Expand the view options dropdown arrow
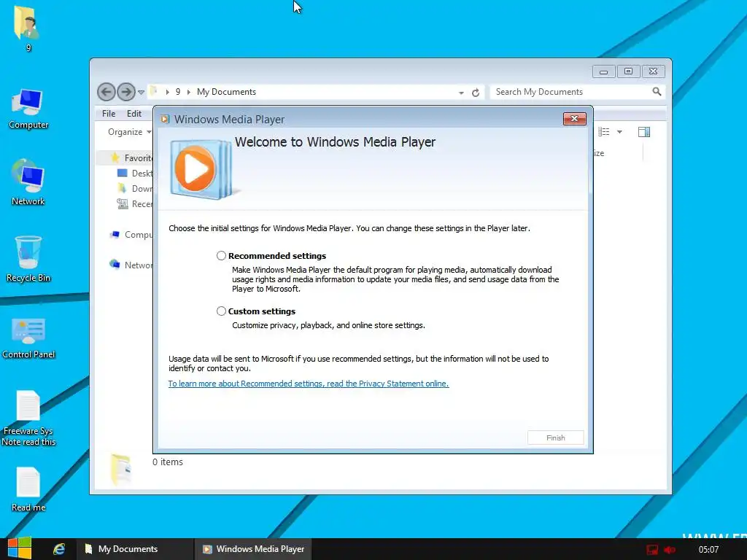 pyautogui.click(x=619, y=132)
